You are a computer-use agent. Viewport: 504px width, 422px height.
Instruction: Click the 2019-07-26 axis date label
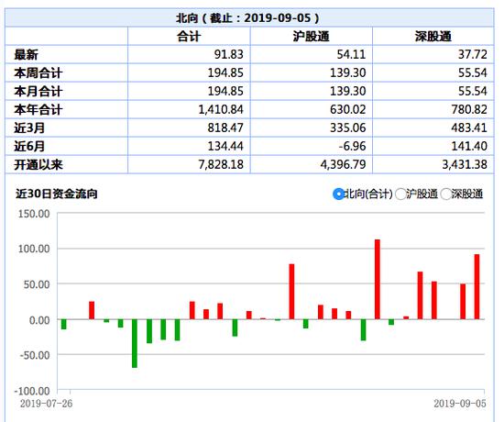(47, 404)
